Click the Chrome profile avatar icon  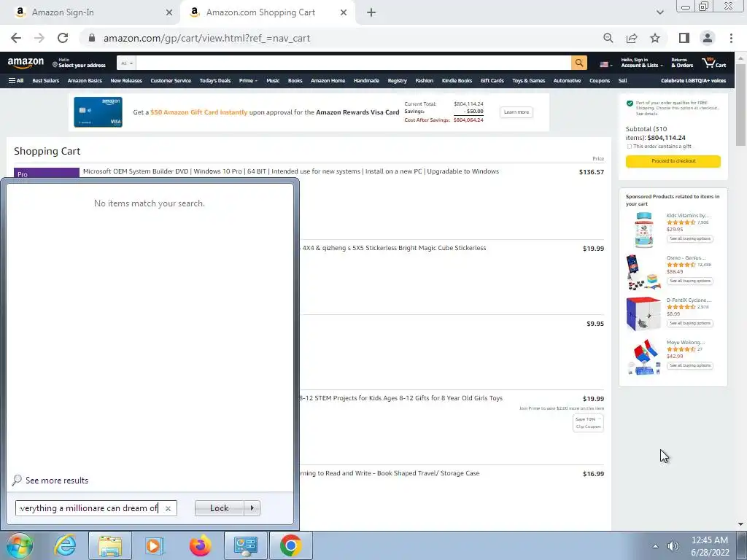708,38
